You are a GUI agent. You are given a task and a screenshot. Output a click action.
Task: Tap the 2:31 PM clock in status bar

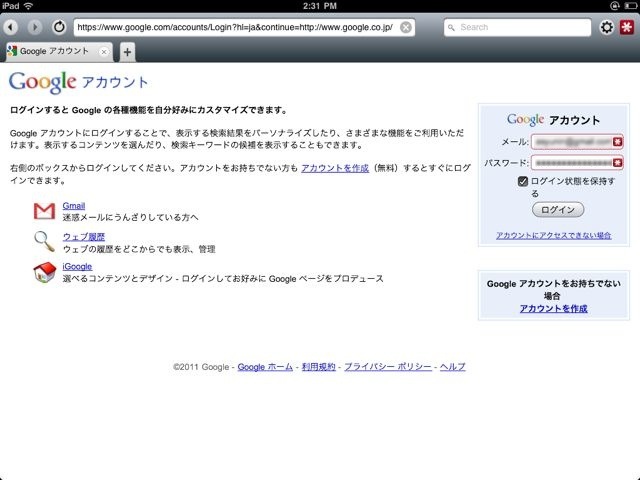click(320, 6)
